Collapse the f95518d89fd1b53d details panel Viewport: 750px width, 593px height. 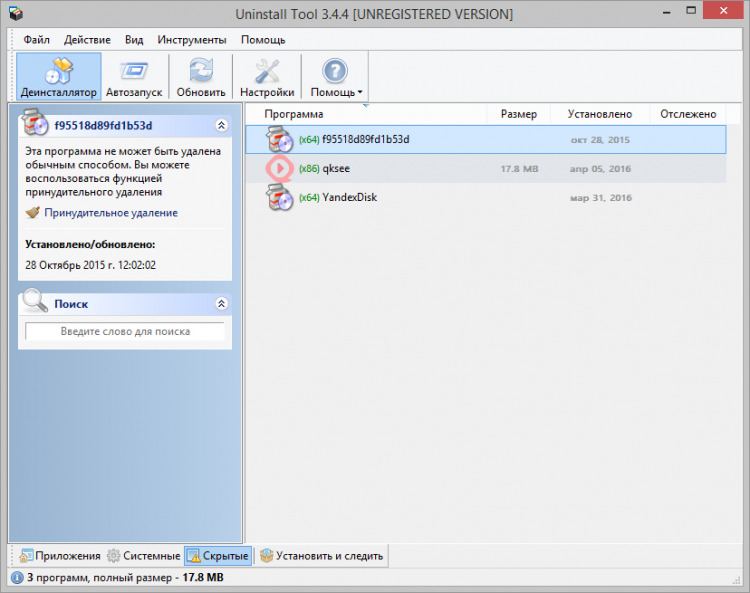pos(221,125)
